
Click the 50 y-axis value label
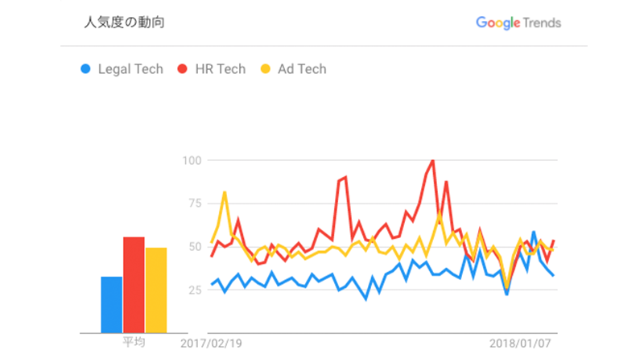194,246
